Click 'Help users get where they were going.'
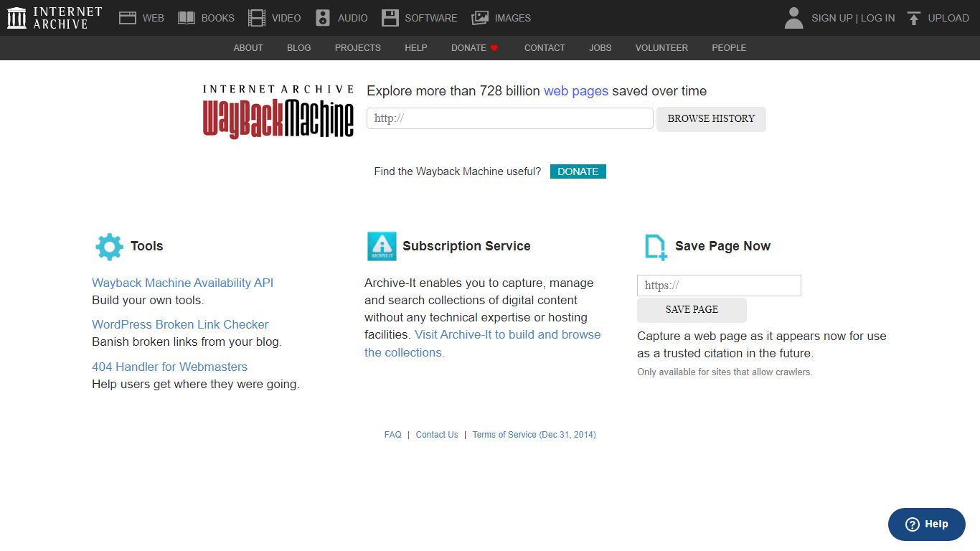Screen dimensions: 980x551 [196, 385]
